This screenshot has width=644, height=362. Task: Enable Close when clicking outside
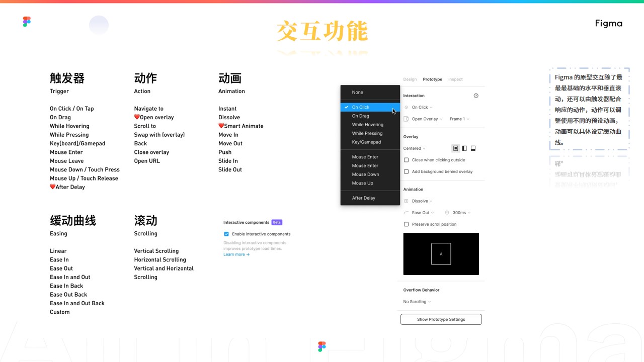click(407, 160)
